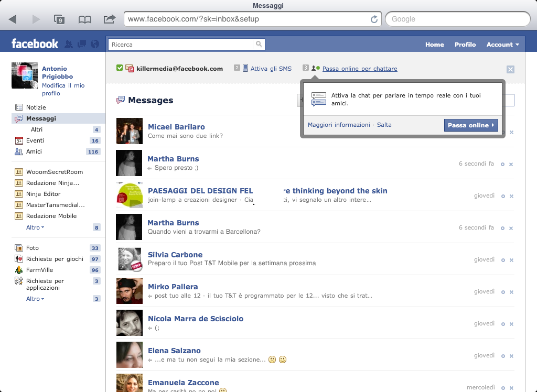Expand Altro under the applications list
Image resolution: width=537 pixels, height=392 pixels.
pyautogui.click(x=35, y=299)
